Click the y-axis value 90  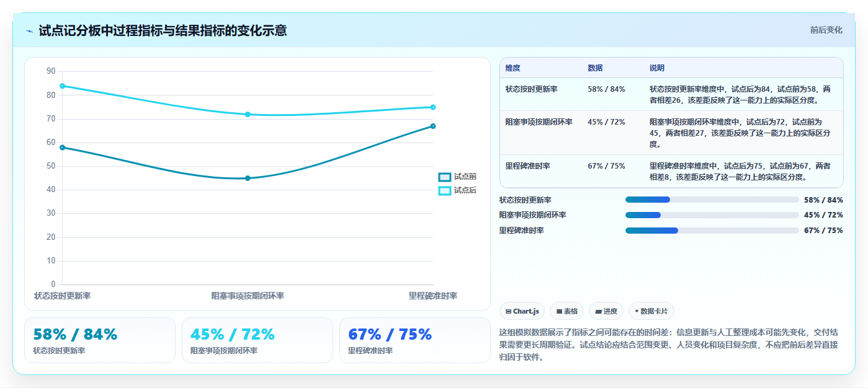tap(51, 71)
